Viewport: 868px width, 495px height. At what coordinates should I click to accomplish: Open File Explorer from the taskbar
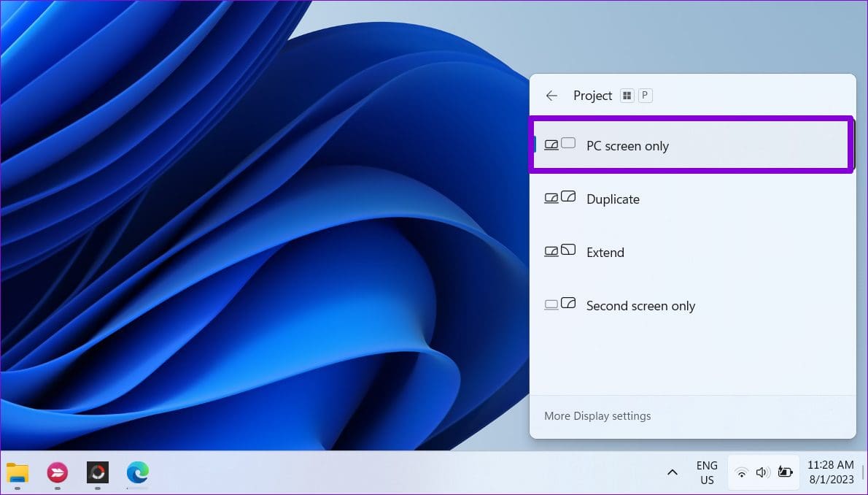tap(18, 475)
